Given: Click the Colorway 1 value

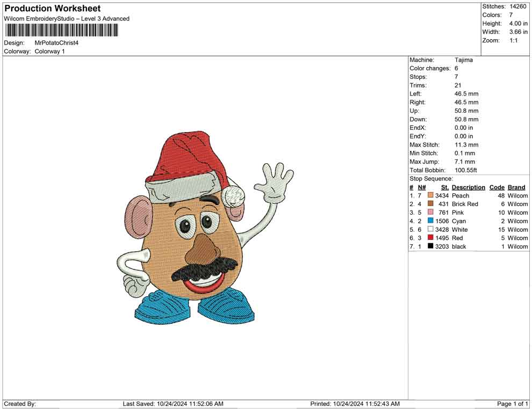Looking at the screenshot, I should (49, 52).
